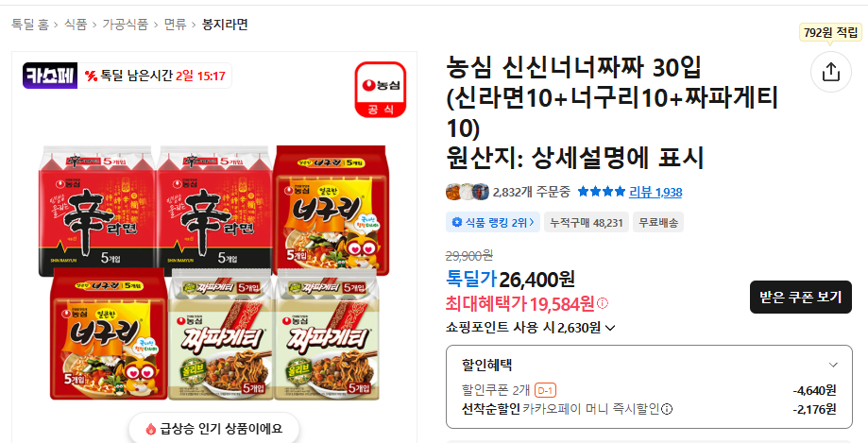
Task: Click info icon beside 최대혜택가 price
Action: [603, 303]
